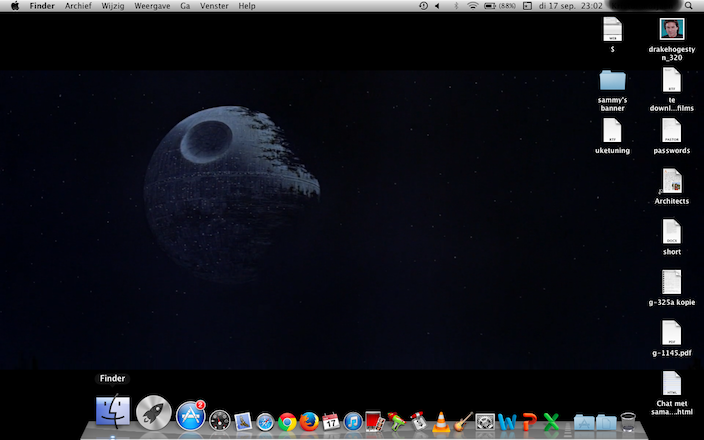Open Spotlight search magnifier
704x440 pixels.
point(689,6)
